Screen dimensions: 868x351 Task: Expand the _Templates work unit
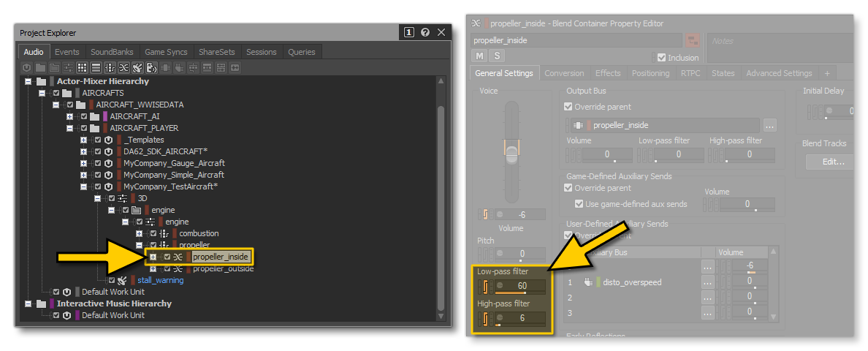coord(83,140)
